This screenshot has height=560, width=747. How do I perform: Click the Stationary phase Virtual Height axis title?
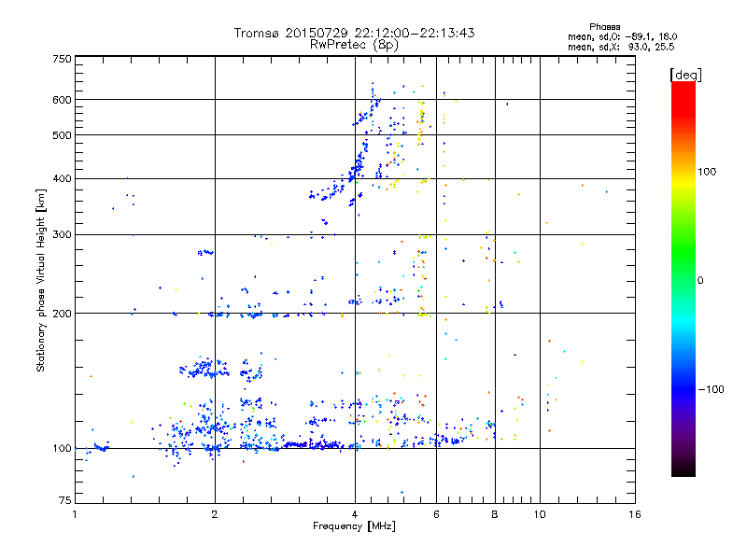pyautogui.click(x=41, y=280)
